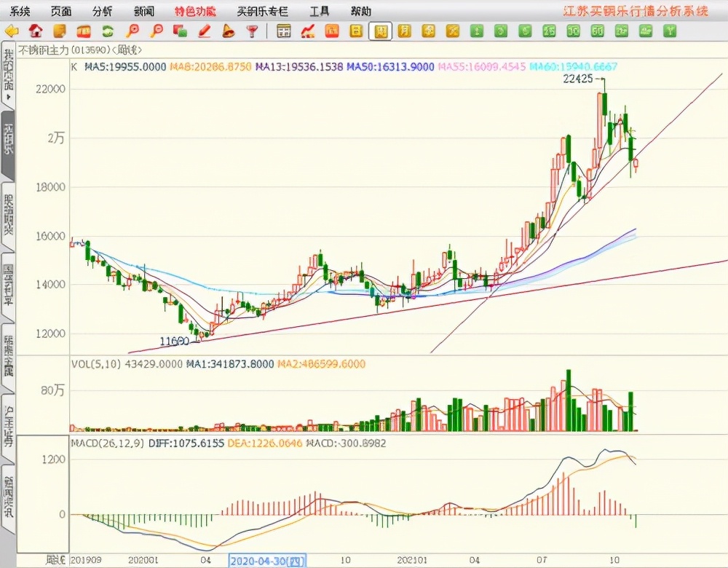The width and height of the screenshot is (728, 568).
Task: Toggle the weekly (周) period button
Action: pos(380,31)
